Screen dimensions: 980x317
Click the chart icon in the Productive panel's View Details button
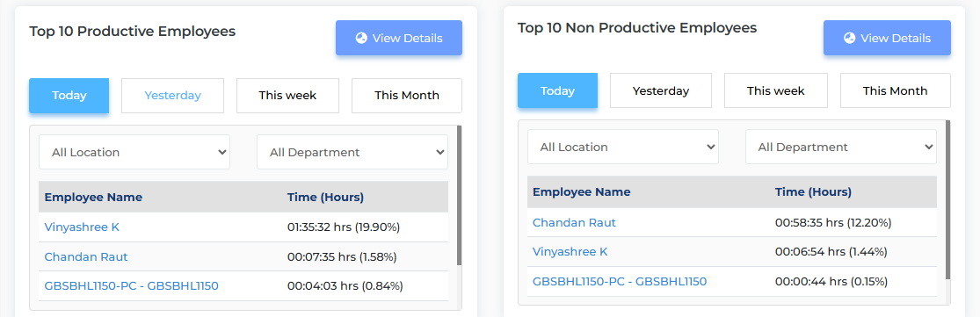tap(361, 38)
